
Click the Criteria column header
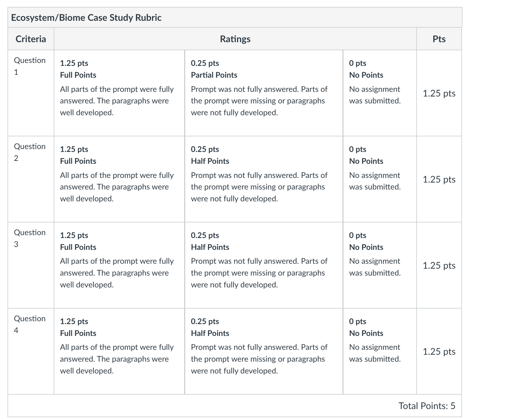[x=31, y=39]
